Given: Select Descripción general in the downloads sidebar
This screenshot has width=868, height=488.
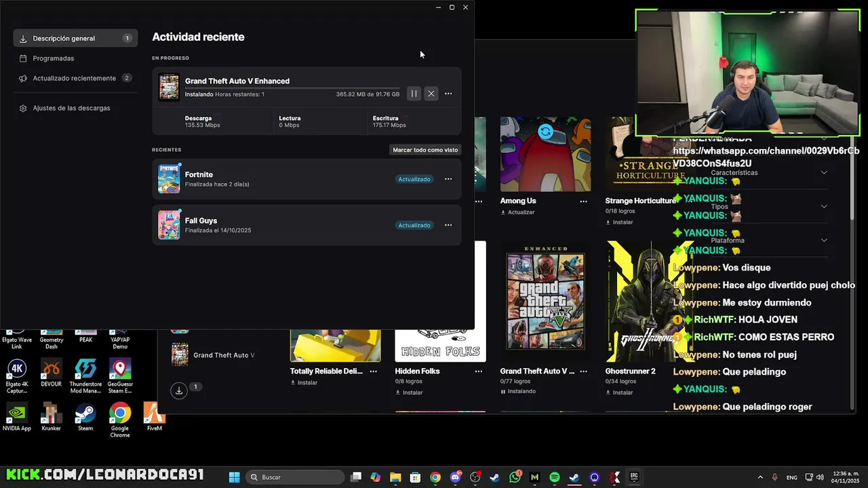Looking at the screenshot, I should tap(75, 39).
